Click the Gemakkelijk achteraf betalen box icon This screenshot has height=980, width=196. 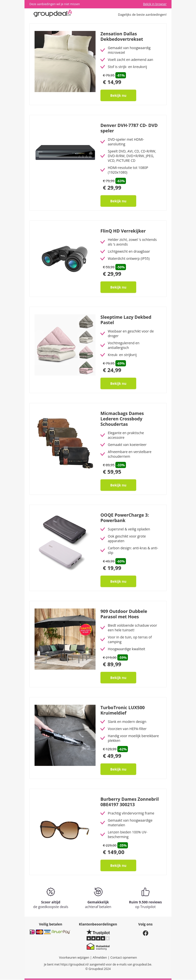pos(98,891)
